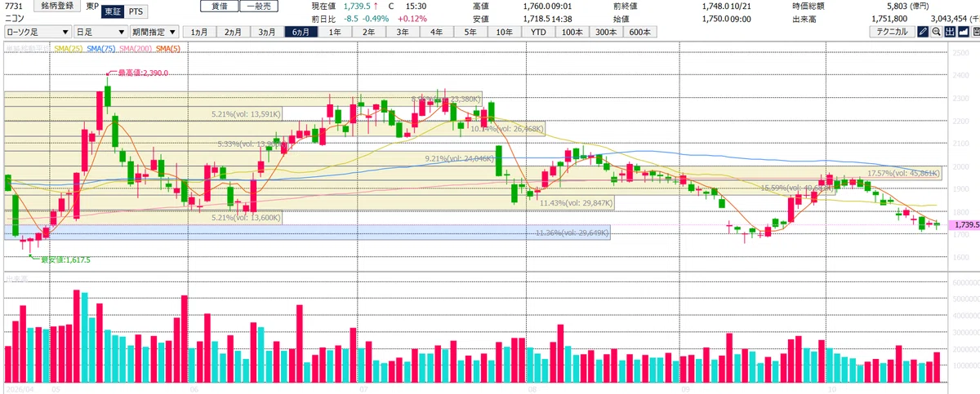This screenshot has width=980, height=394.
Task: Show 300本 bars
Action: click(x=606, y=33)
